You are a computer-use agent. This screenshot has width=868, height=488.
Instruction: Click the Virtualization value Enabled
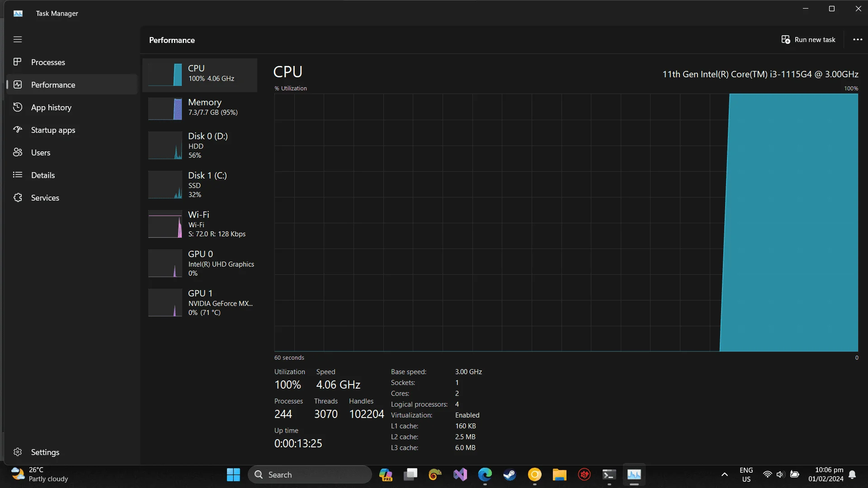point(467,415)
